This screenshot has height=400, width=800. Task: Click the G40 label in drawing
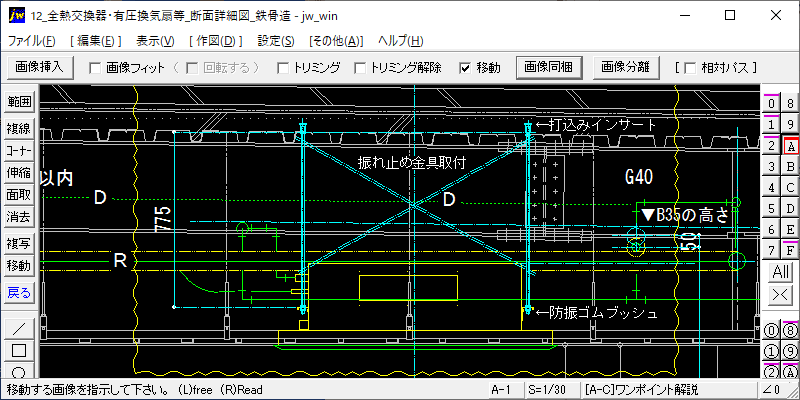(x=639, y=177)
